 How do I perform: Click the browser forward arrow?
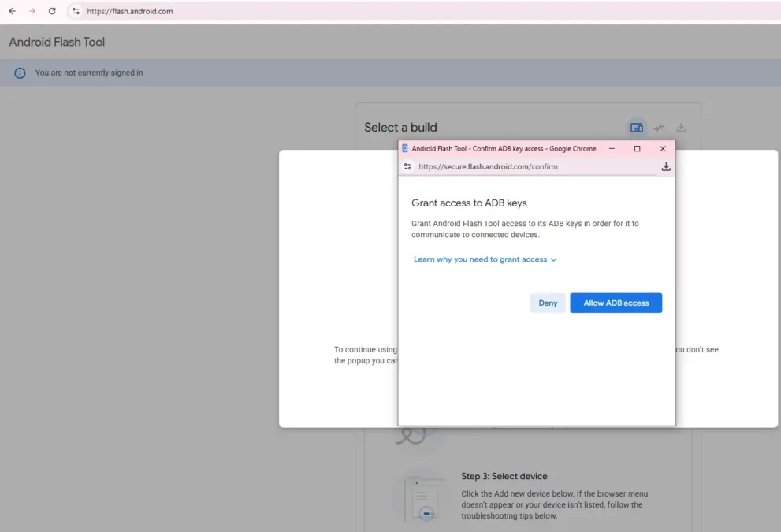click(x=32, y=11)
